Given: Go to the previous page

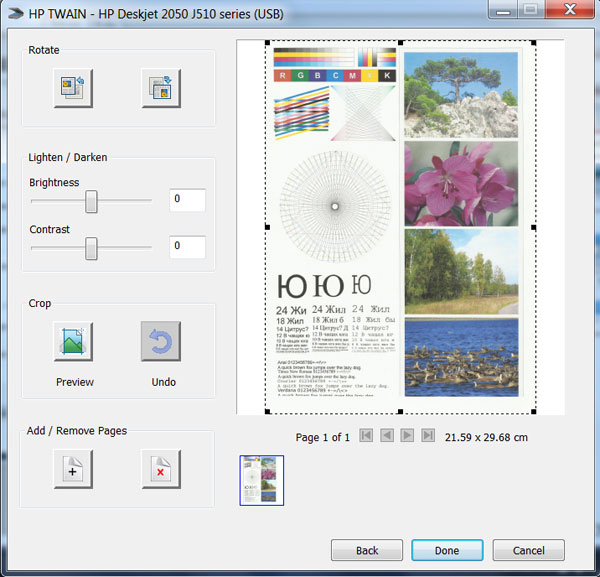Looking at the screenshot, I should [x=387, y=435].
